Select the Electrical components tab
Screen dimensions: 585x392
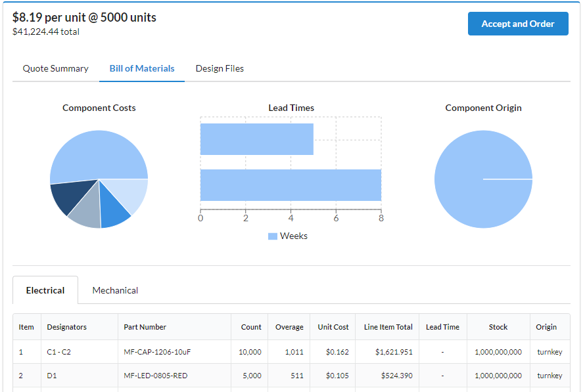coord(45,290)
